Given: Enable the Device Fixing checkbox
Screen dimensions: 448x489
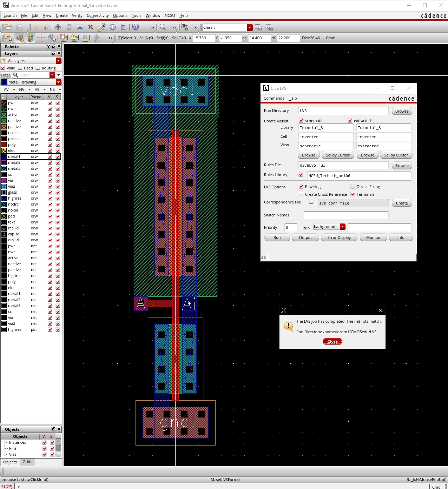Looking at the screenshot, I should point(353,187).
